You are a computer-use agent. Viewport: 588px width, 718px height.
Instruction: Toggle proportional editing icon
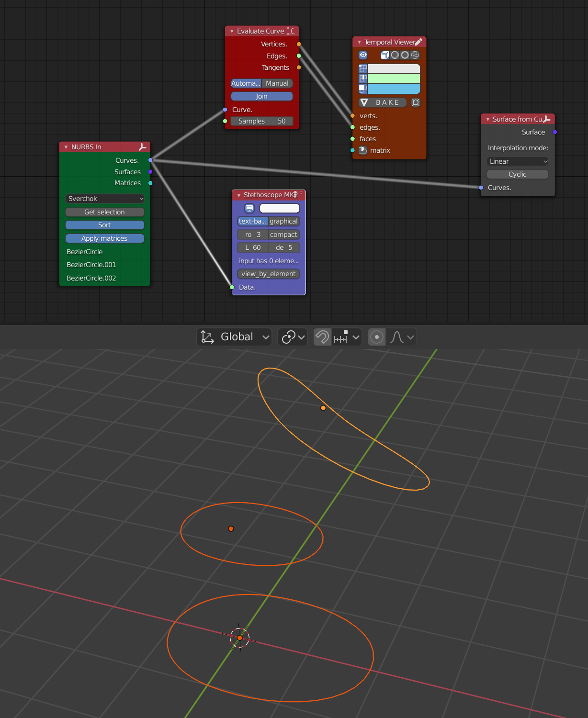(377, 337)
